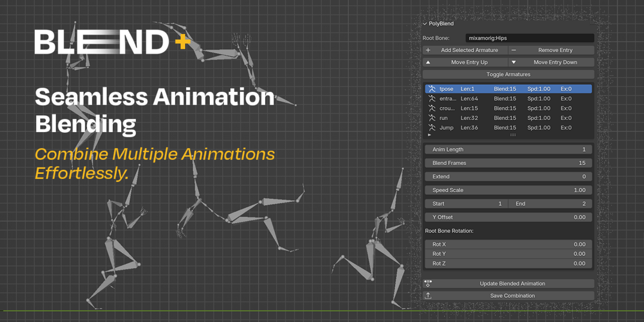Image resolution: width=644 pixels, height=322 pixels.
Task: Click the armature icon beside the Jump entry
Action: 431,128
